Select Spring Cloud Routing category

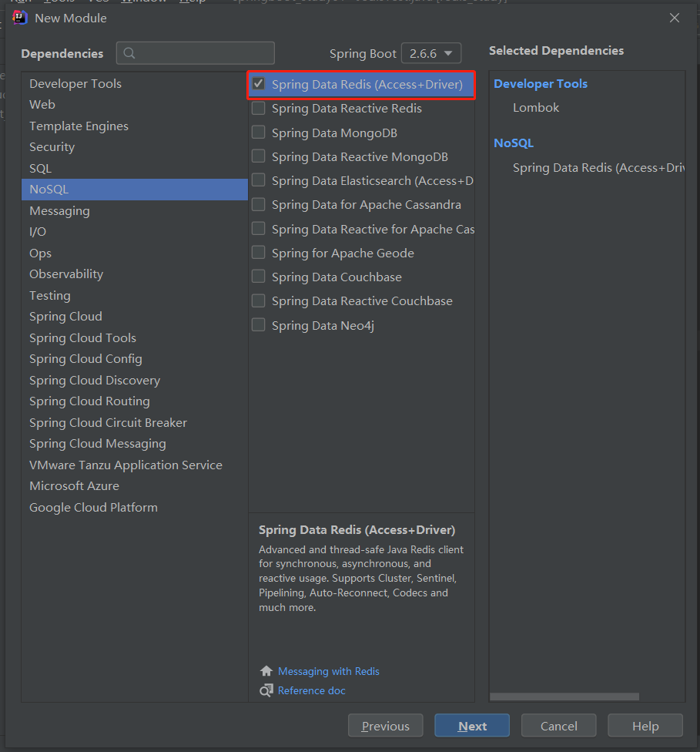click(135, 401)
